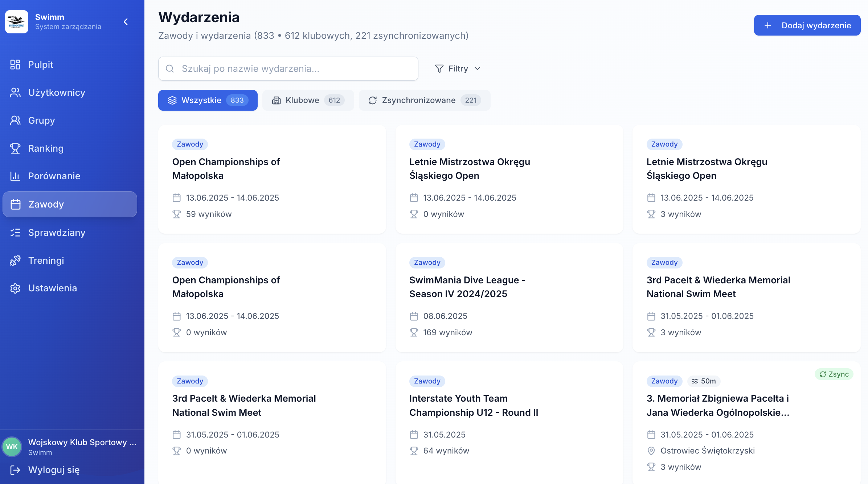Open the Pulpit dashboard icon
Viewport: 868px width, 484px height.
(15, 64)
